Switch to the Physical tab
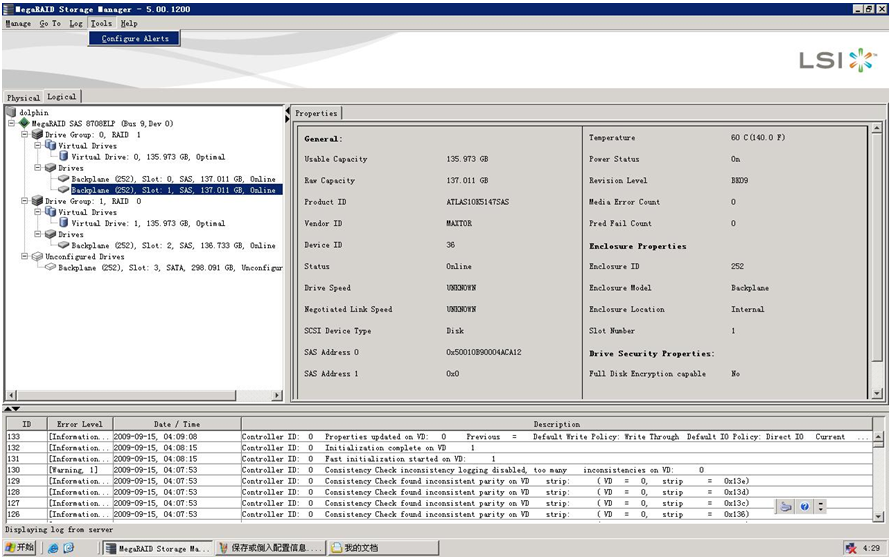This screenshot has height=557, width=890. point(23,98)
